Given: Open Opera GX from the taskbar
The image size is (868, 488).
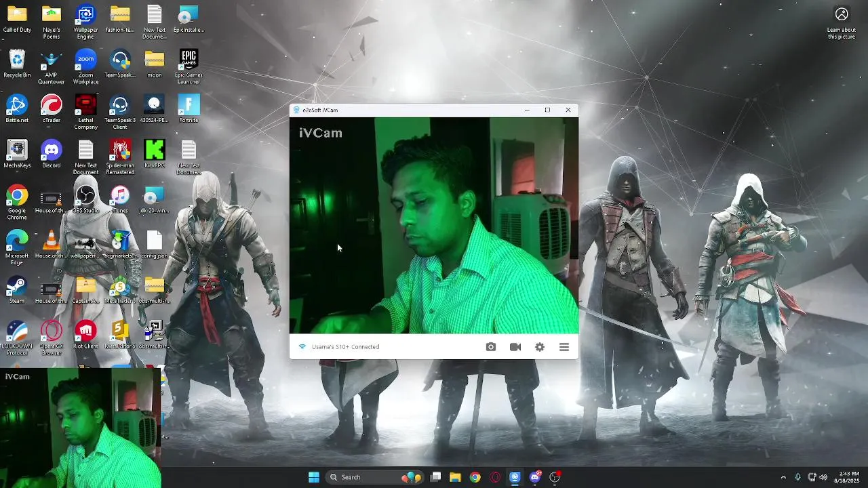Looking at the screenshot, I should click(x=495, y=477).
